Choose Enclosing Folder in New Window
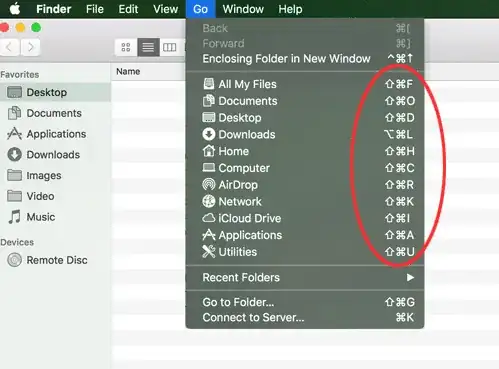The width and height of the screenshot is (499, 369). pos(305,58)
